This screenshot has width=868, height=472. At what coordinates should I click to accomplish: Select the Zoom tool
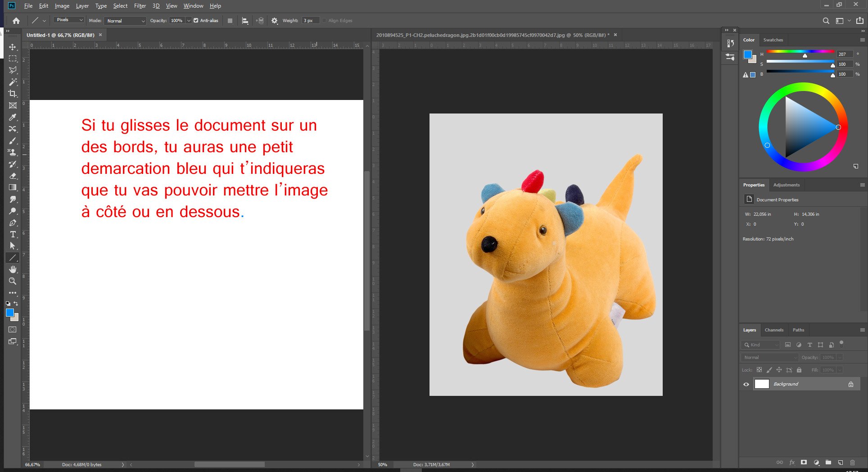coord(13,281)
